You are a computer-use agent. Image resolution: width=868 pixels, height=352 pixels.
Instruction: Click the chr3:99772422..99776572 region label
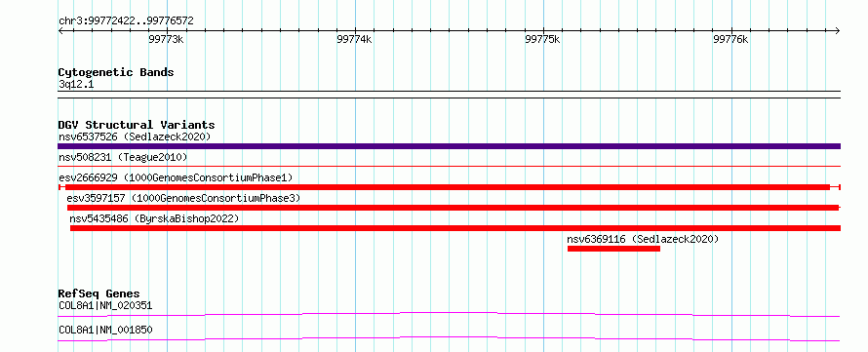[x=126, y=21]
